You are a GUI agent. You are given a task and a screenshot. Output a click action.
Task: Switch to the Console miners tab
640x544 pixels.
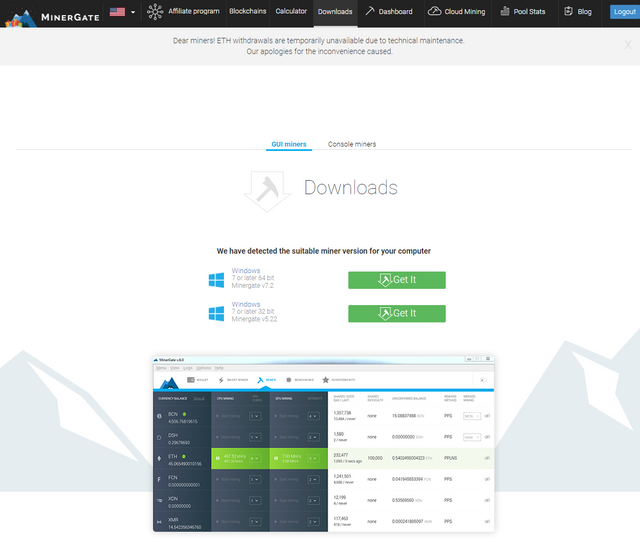tap(352, 144)
